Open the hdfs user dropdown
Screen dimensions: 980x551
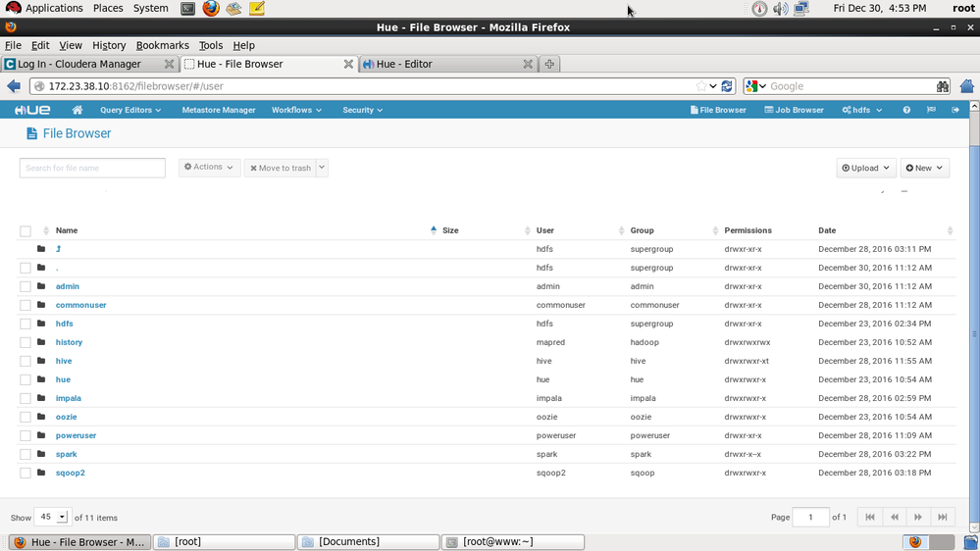[862, 110]
